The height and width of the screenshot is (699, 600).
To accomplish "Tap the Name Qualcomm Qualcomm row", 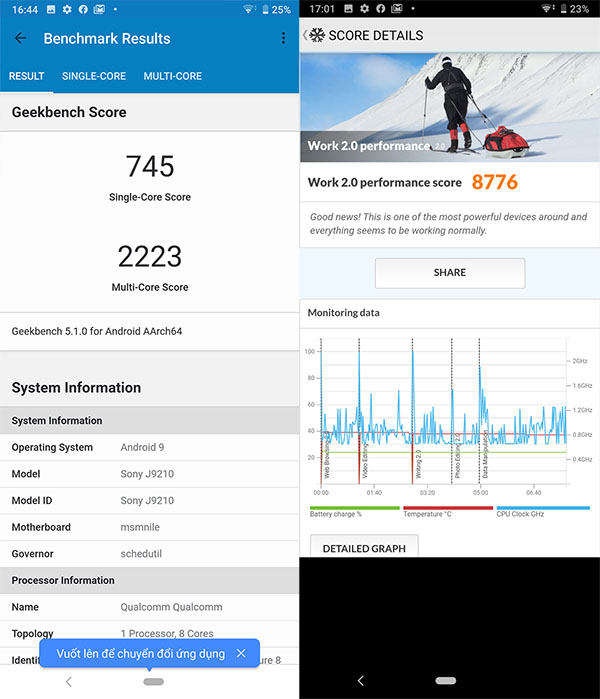I will tap(149, 607).
